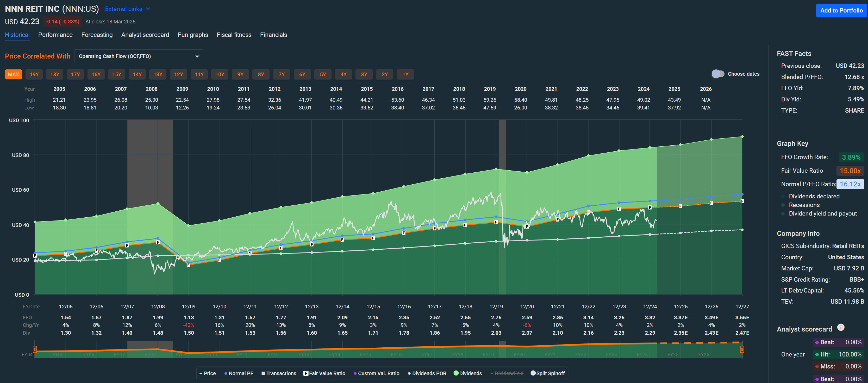
Task: Toggle Dividend Yld visibility in legend
Action: click(x=507, y=373)
